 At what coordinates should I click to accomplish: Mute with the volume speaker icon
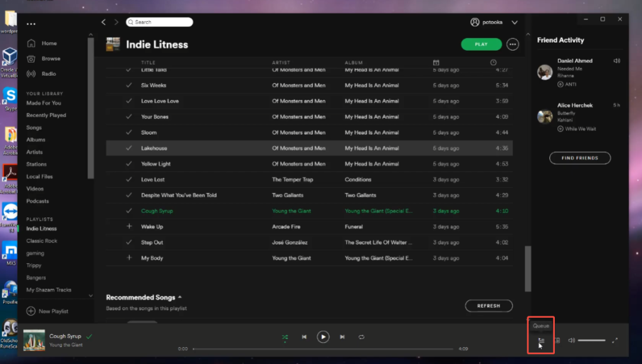(572, 340)
